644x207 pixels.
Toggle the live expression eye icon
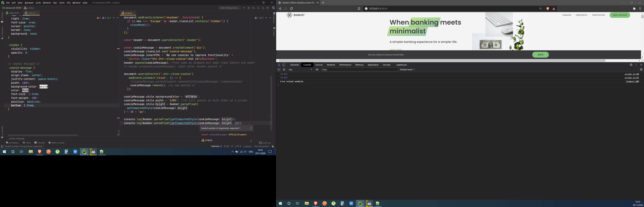317,69
